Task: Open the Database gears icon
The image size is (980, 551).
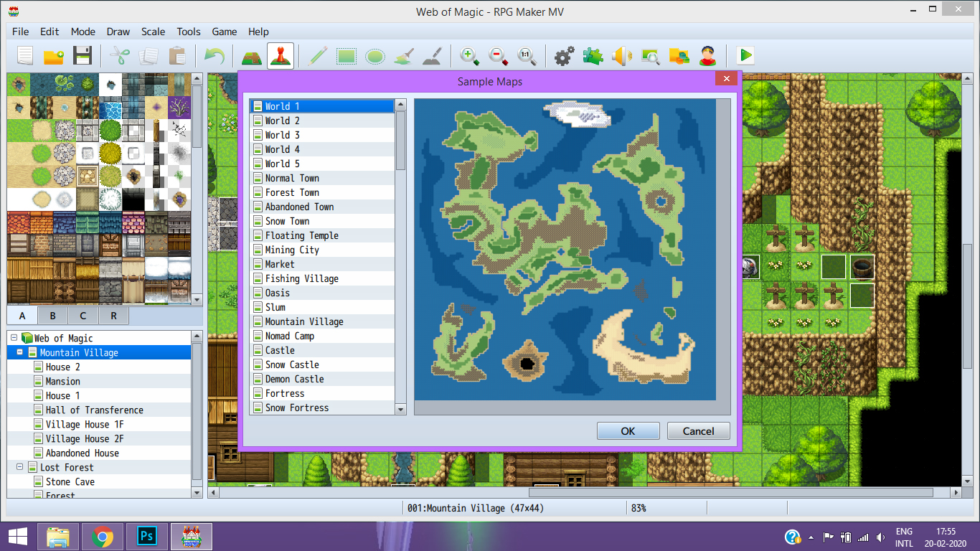Action: [564, 55]
